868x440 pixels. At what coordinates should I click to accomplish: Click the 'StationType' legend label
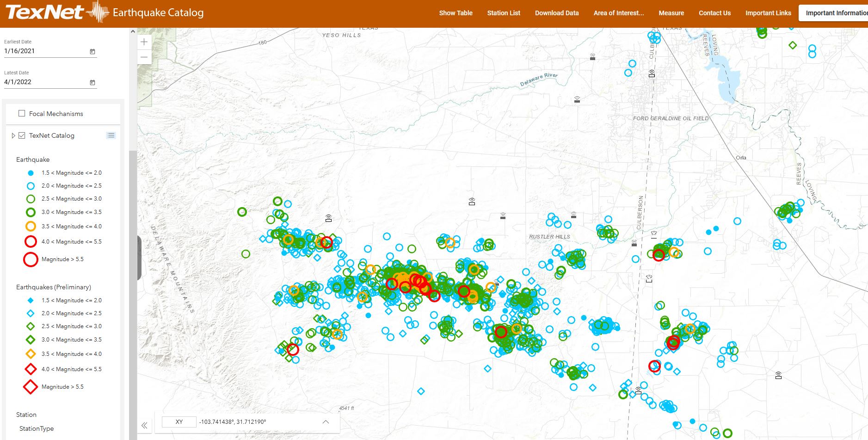[37, 428]
